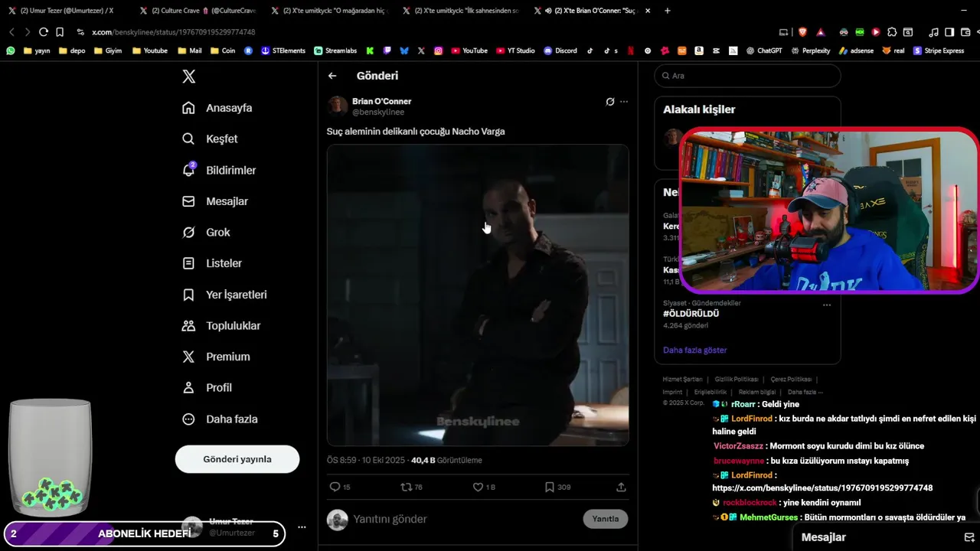
Task: Open the post's three-dot menu
Action: coord(624,102)
